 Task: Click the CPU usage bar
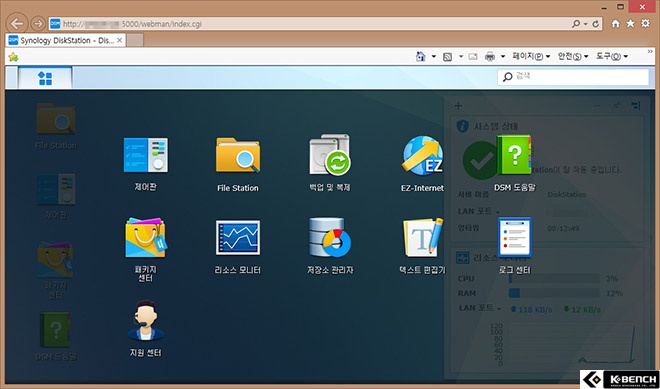point(554,279)
